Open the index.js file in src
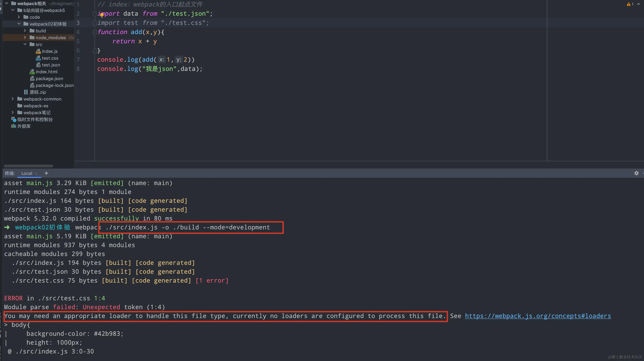 [x=49, y=51]
